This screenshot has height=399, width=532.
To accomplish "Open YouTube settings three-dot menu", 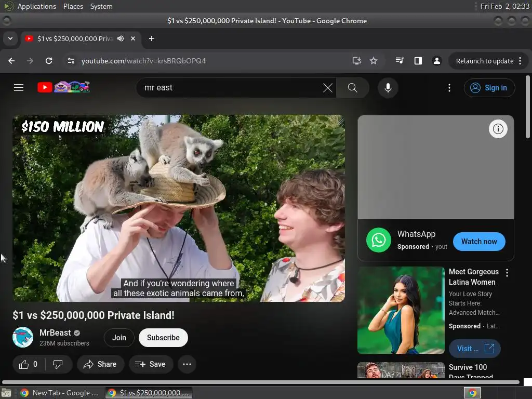I will (449, 88).
